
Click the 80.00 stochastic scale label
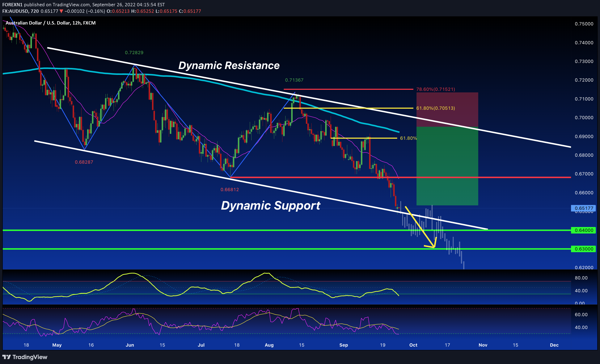[581, 278]
